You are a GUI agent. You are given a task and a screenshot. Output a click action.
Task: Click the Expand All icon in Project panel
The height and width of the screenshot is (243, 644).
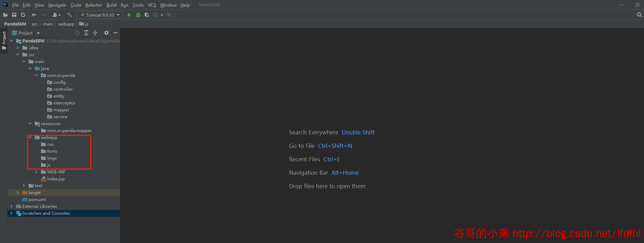coord(86,33)
